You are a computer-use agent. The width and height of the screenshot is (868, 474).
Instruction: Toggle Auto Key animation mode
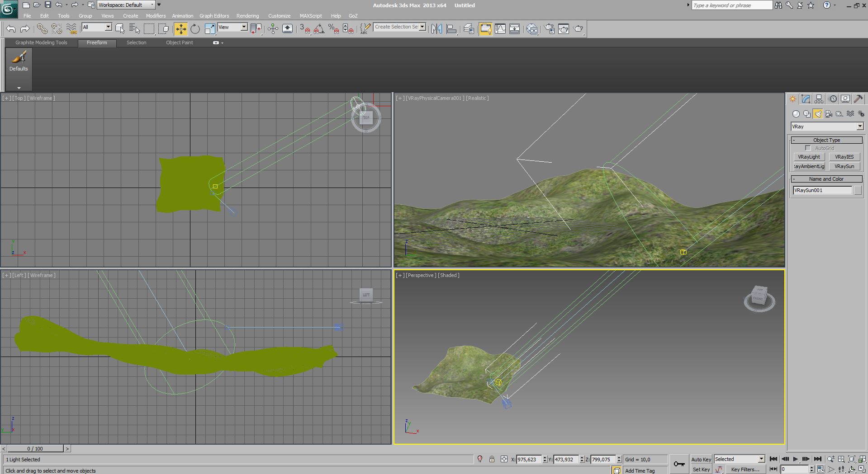click(x=701, y=459)
